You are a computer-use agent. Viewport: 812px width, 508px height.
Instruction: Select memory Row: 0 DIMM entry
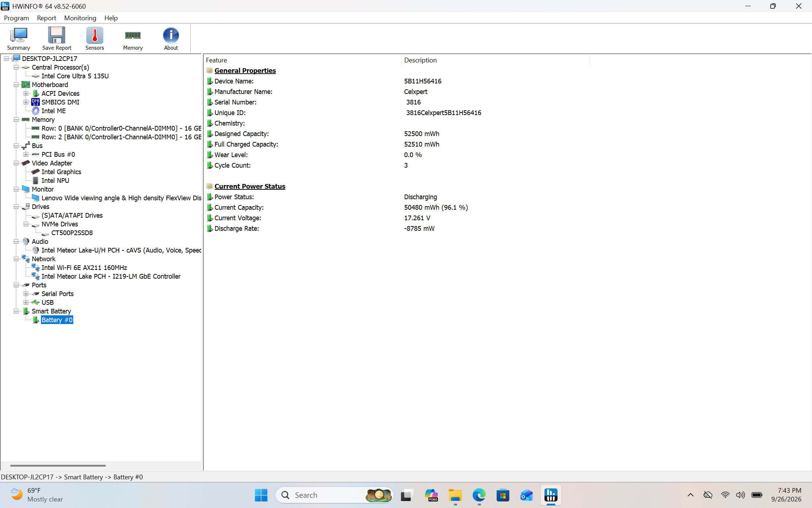click(x=121, y=128)
